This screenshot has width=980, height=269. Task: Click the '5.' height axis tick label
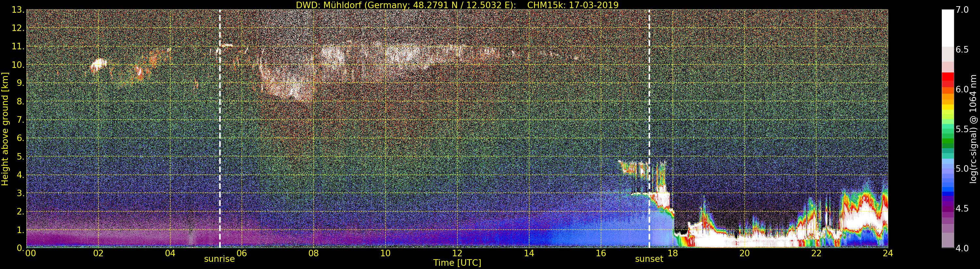21,156
